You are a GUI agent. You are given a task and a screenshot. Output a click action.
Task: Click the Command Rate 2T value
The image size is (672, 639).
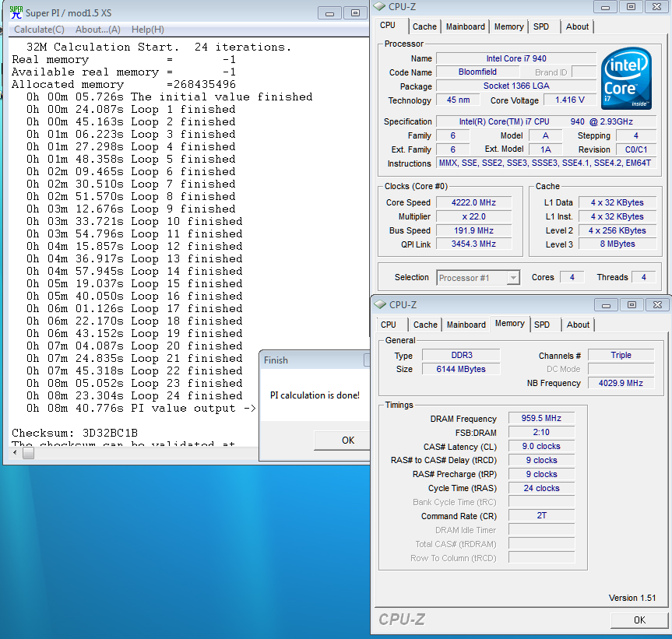coord(541,516)
